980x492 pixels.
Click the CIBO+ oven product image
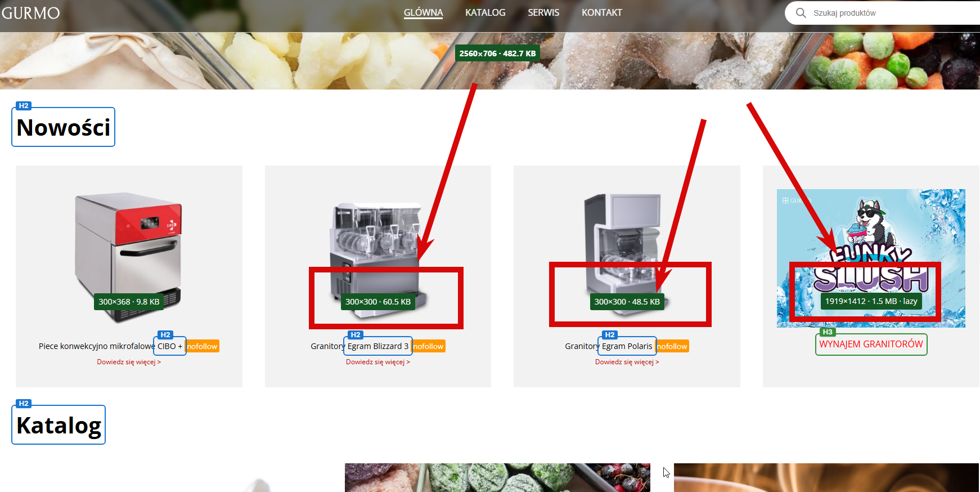click(x=129, y=256)
